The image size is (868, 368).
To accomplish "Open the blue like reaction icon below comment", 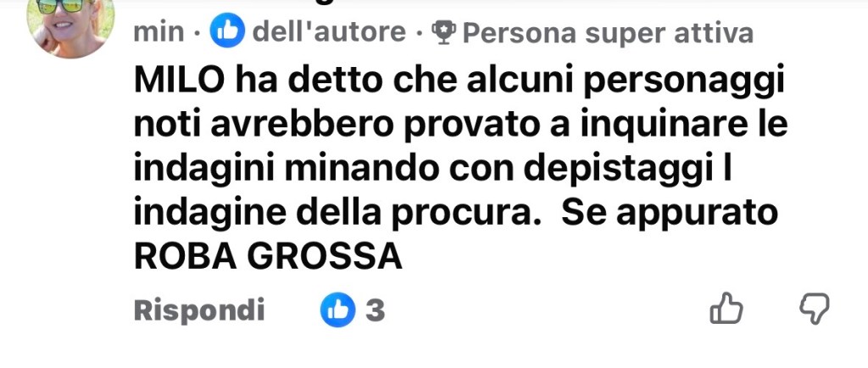I will [x=337, y=309].
